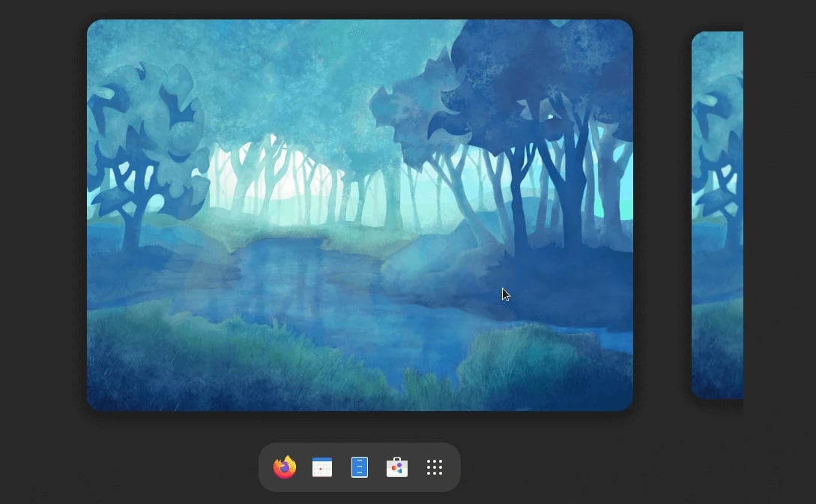Show all applications with the dots grid
The height and width of the screenshot is (504, 816).
[x=435, y=467]
